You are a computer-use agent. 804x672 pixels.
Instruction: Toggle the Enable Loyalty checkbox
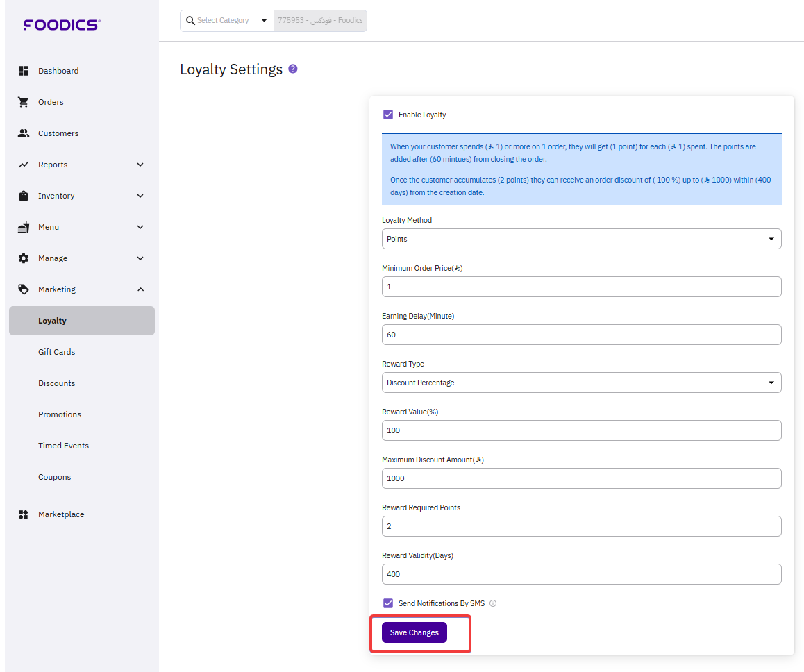(388, 115)
